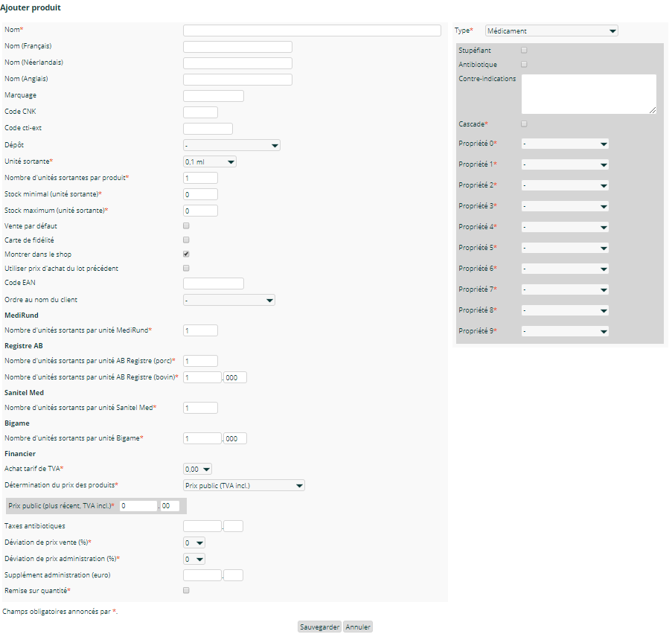
Task: Open Unité sortante dropdown showing 0,1 ml
Action: [210, 161]
